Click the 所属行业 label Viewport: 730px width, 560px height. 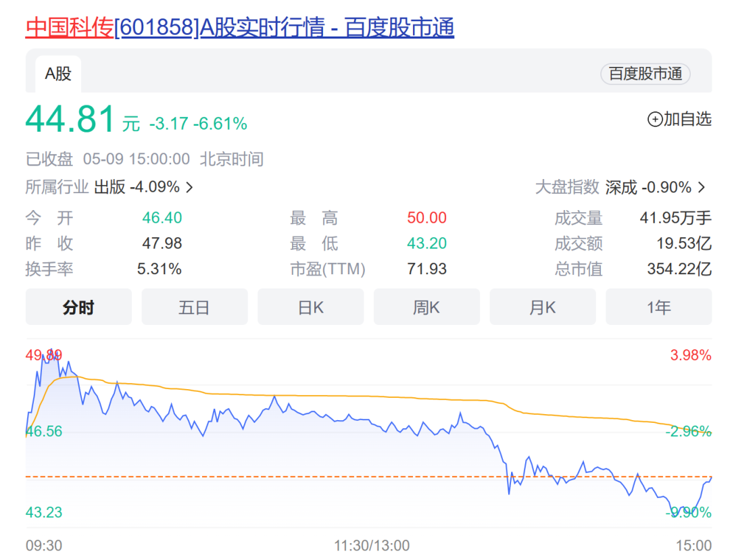pyautogui.click(x=57, y=187)
